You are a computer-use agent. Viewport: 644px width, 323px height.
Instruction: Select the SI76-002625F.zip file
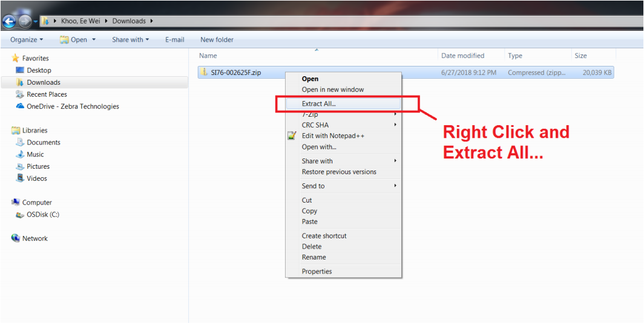point(236,73)
